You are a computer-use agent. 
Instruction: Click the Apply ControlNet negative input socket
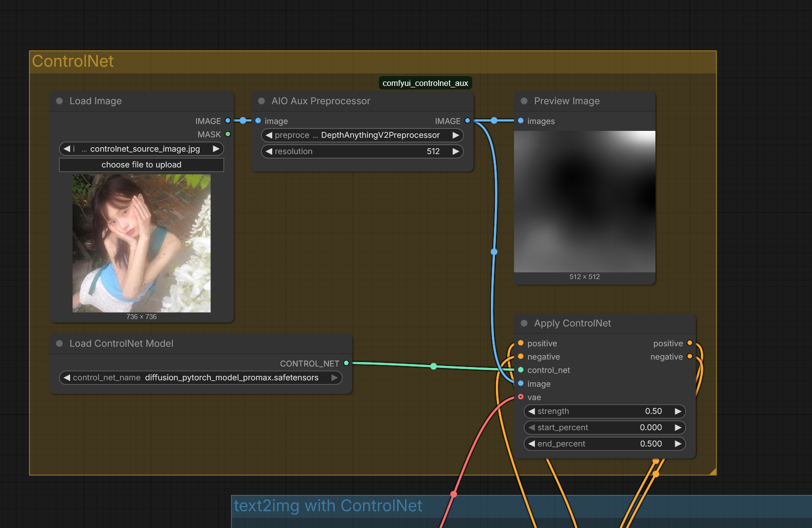521,356
